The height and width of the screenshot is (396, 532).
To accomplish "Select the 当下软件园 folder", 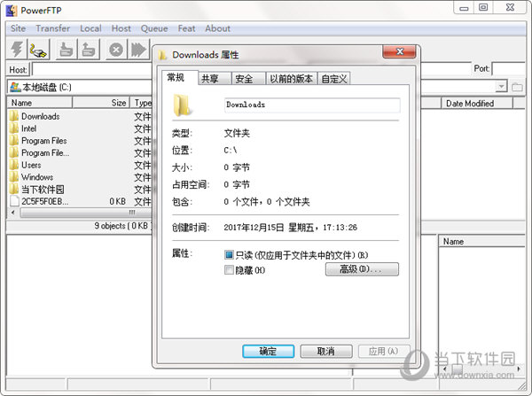I will pos(43,190).
